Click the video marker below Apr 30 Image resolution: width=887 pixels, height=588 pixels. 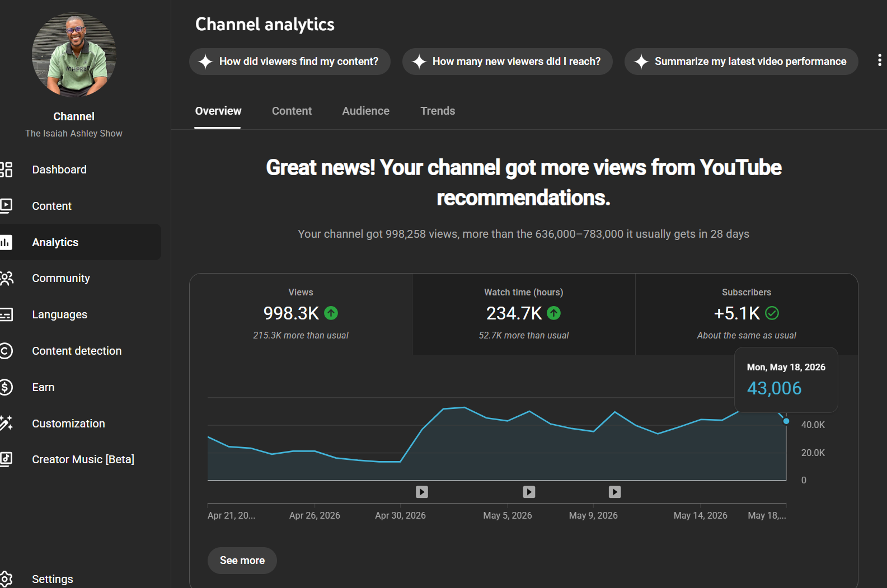click(422, 492)
